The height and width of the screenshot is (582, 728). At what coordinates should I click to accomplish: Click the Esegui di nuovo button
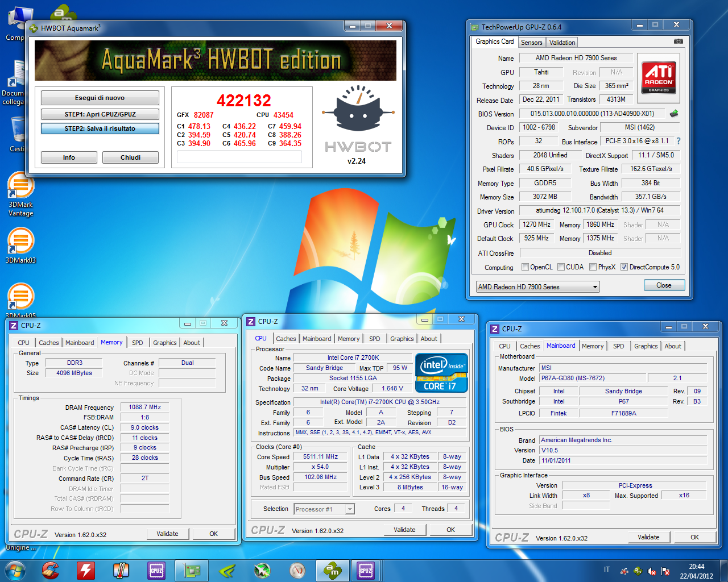point(100,98)
